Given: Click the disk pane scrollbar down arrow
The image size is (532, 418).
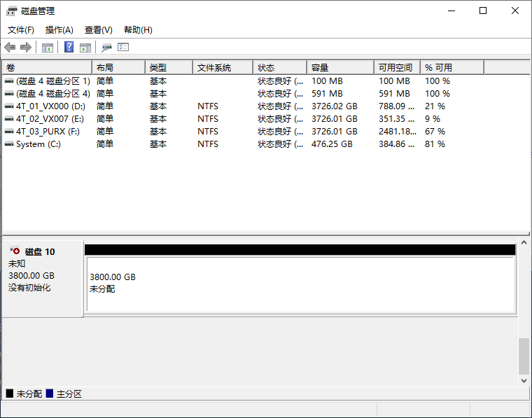Looking at the screenshot, I should [524, 380].
